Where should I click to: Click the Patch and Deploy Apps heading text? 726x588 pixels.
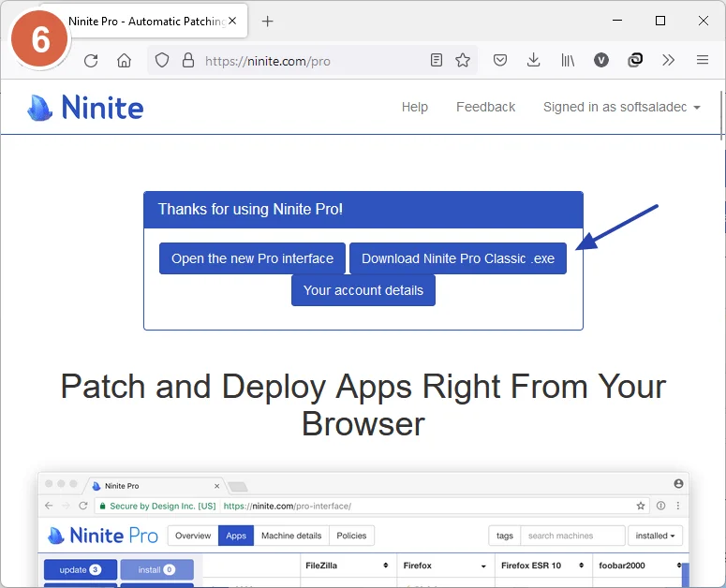(363, 404)
